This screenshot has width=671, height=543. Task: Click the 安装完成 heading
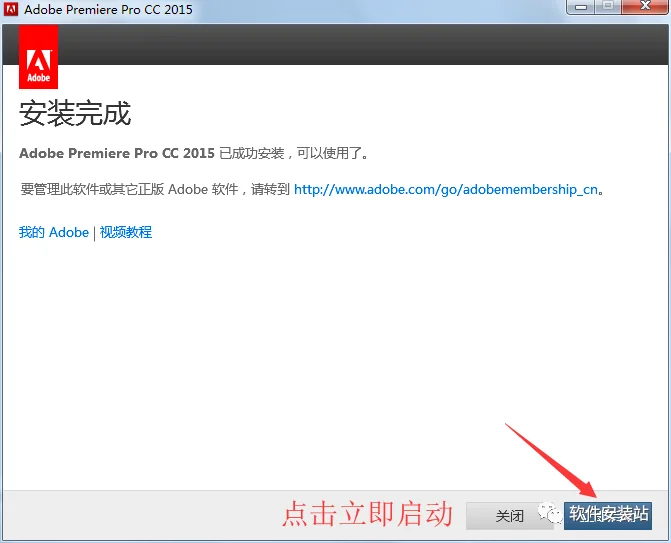pos(75,113)
